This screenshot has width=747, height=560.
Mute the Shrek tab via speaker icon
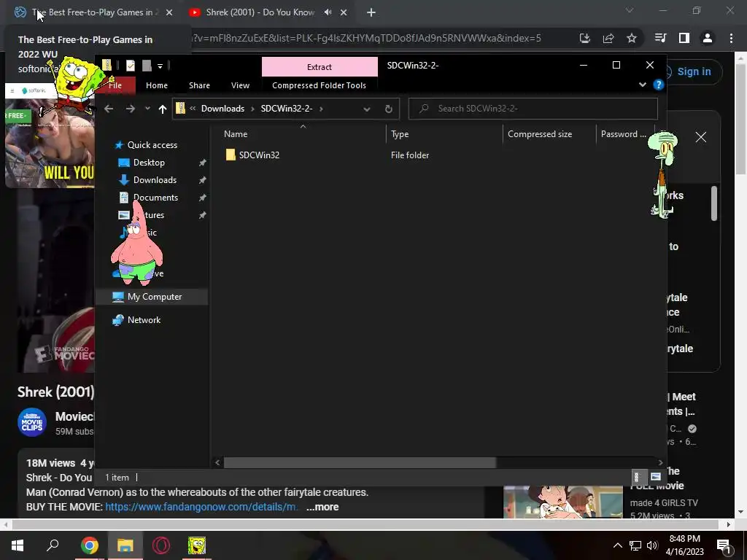[x=328, y=12]
